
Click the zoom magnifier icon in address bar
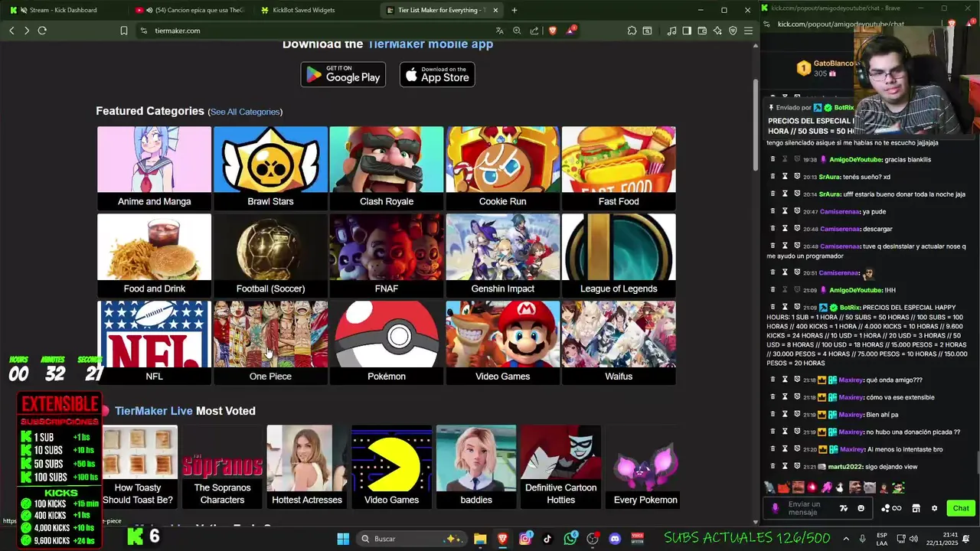[517, 31]
